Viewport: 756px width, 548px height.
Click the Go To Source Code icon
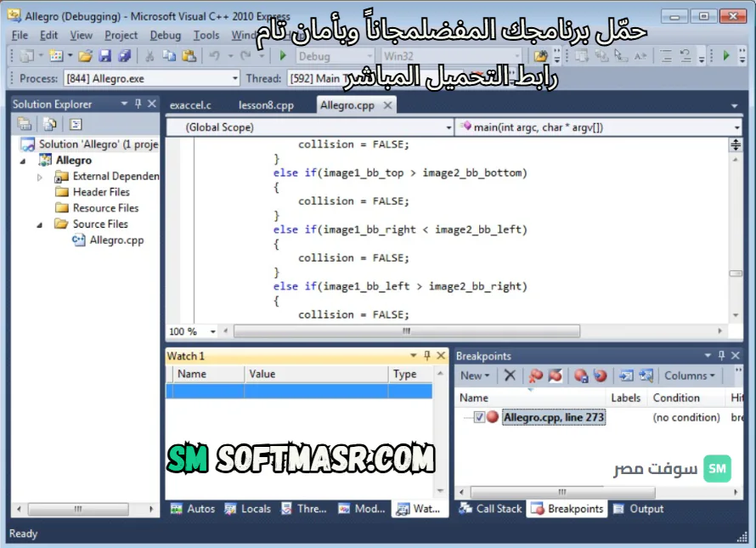click(x=626, y=376)
